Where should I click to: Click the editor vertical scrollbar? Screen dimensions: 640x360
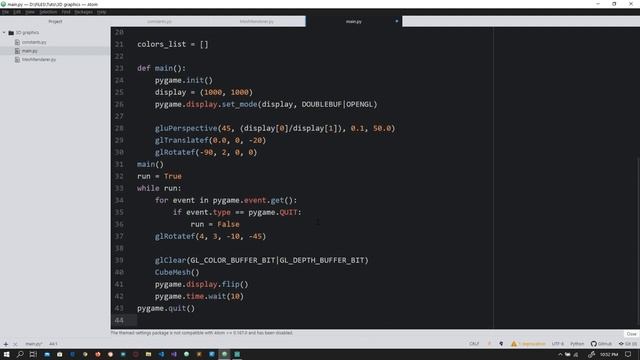pos(638,241)
